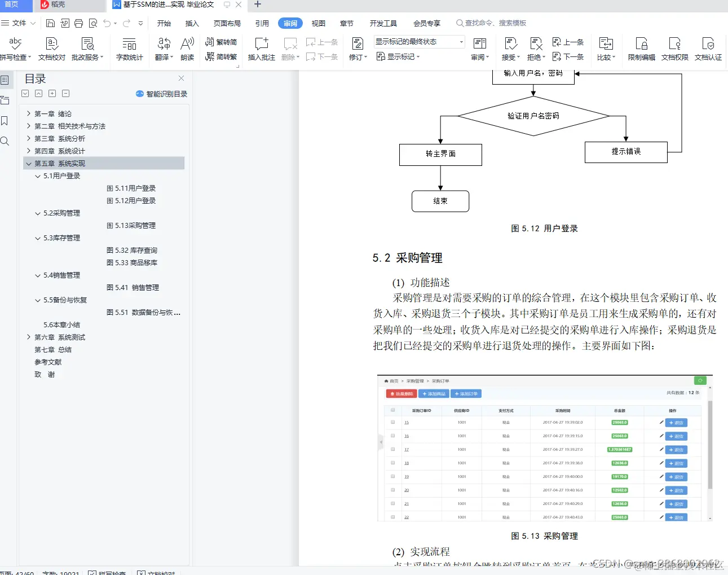Open the 翻译 translate tool
This screenshot has width=728, height=575.
coord(163,48)
